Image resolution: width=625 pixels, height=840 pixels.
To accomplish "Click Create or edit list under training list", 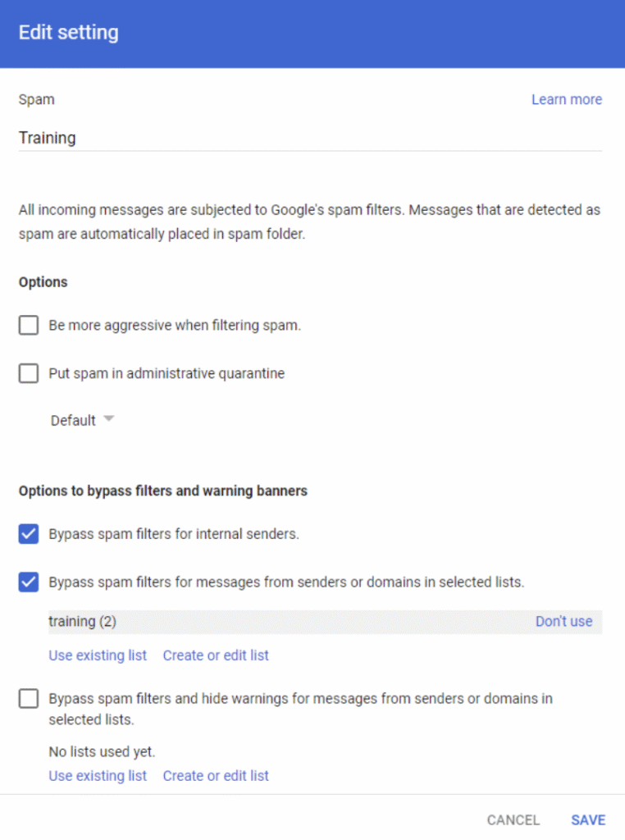I will click(x=216, y=655).
